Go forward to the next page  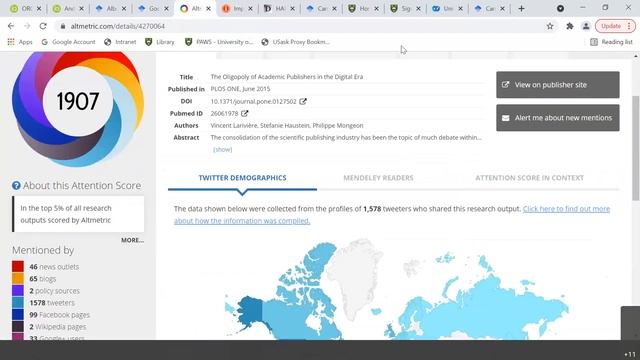(x=27, y=26)
